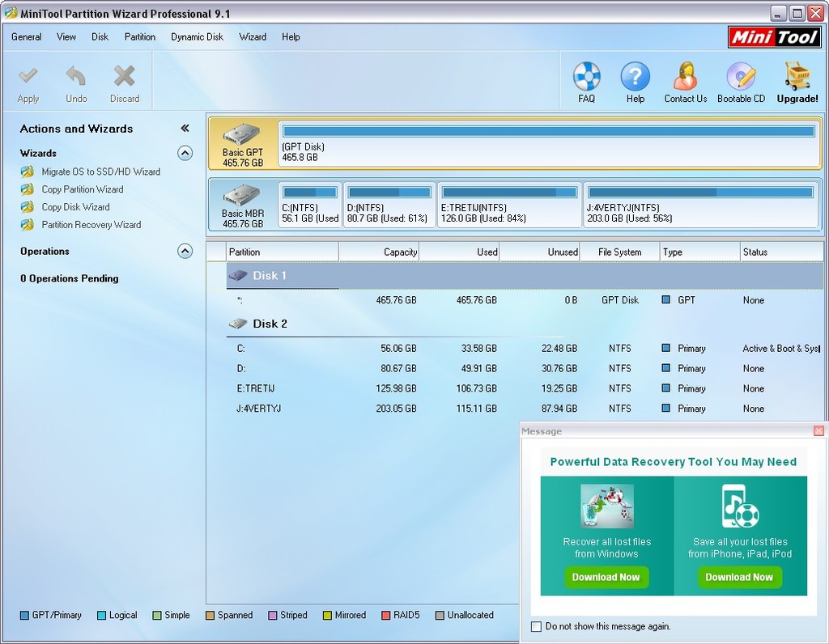This screenshot has height=644, width=829.
Task: Click the Striped legend color swatch
Action: coord(272,616)
